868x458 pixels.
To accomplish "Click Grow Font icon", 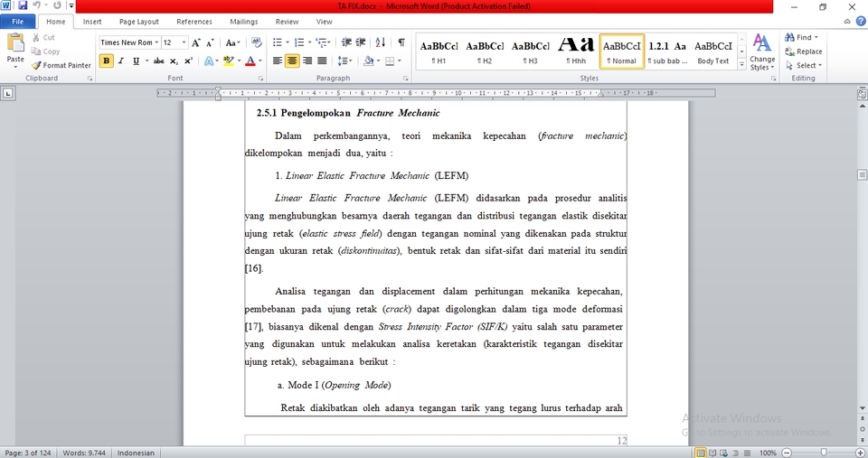I will (x=196, y=42).
